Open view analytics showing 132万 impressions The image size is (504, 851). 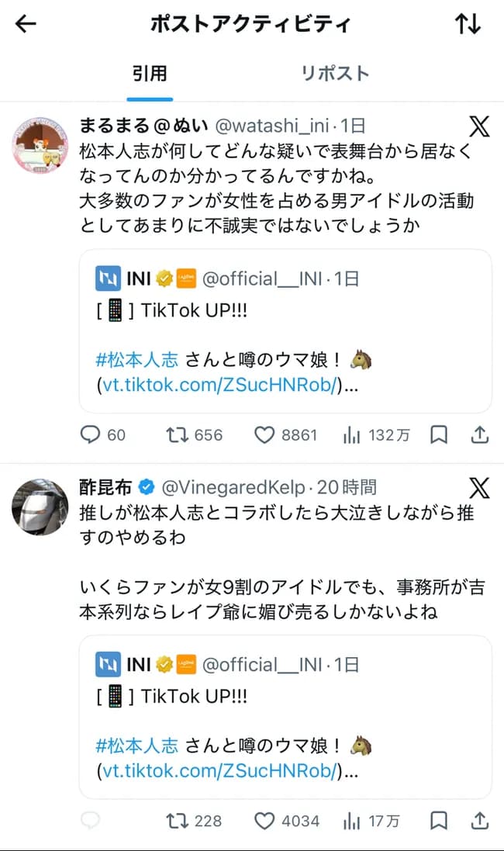(x=353, y=435)
